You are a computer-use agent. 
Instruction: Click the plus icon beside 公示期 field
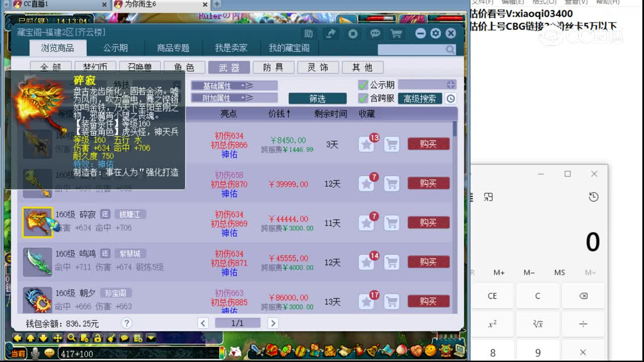point(450,84)
